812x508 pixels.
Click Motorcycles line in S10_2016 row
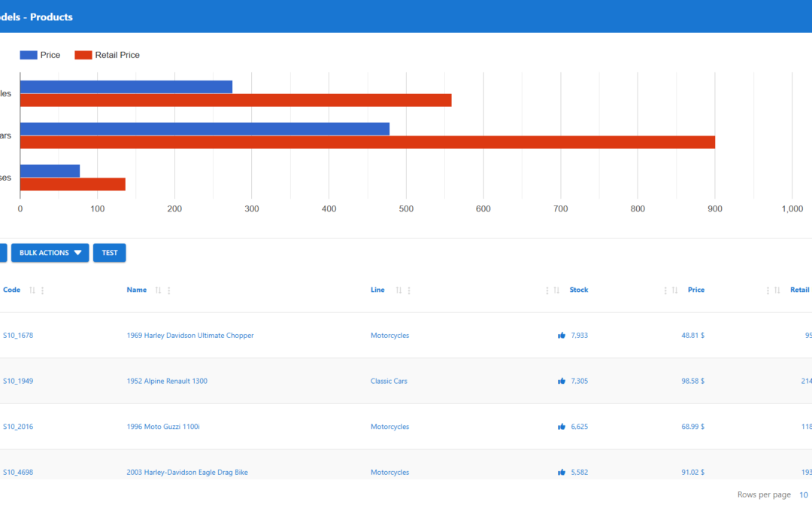390,427
